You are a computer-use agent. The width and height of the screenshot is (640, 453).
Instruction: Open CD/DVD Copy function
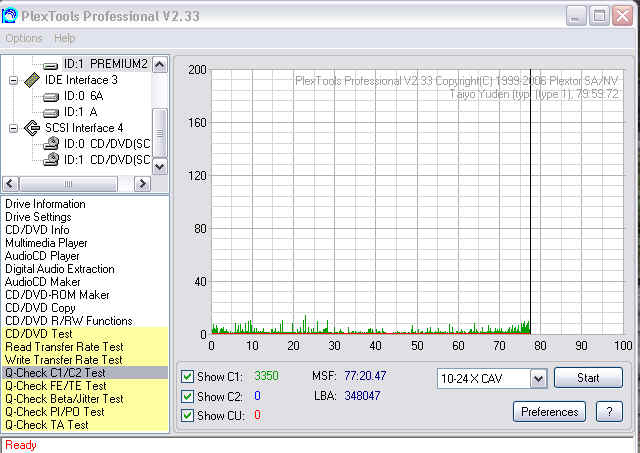(x=40, y=308)
